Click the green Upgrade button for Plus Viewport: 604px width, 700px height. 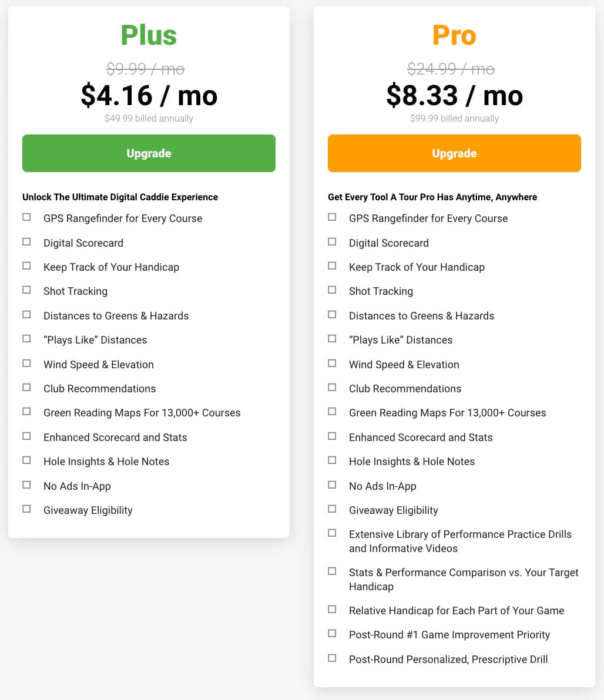pyautogui.click(x=149, y=153)
